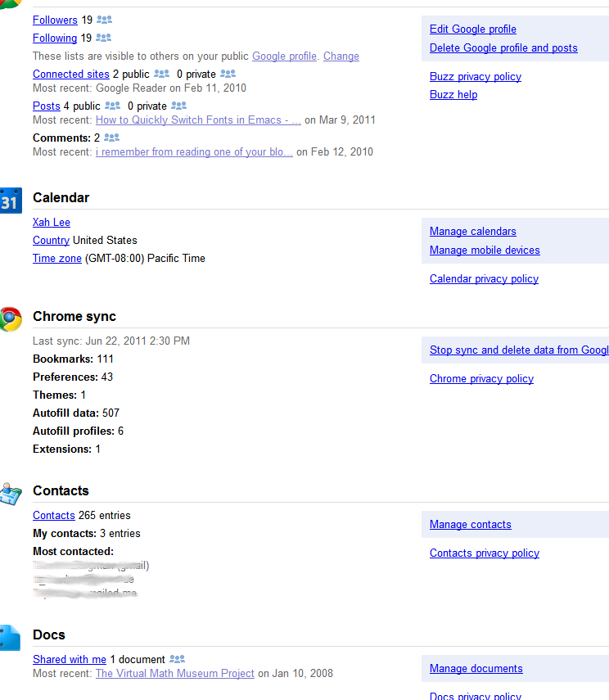
Task: Click the Chrome sync heading
Action: coord(74,317)
